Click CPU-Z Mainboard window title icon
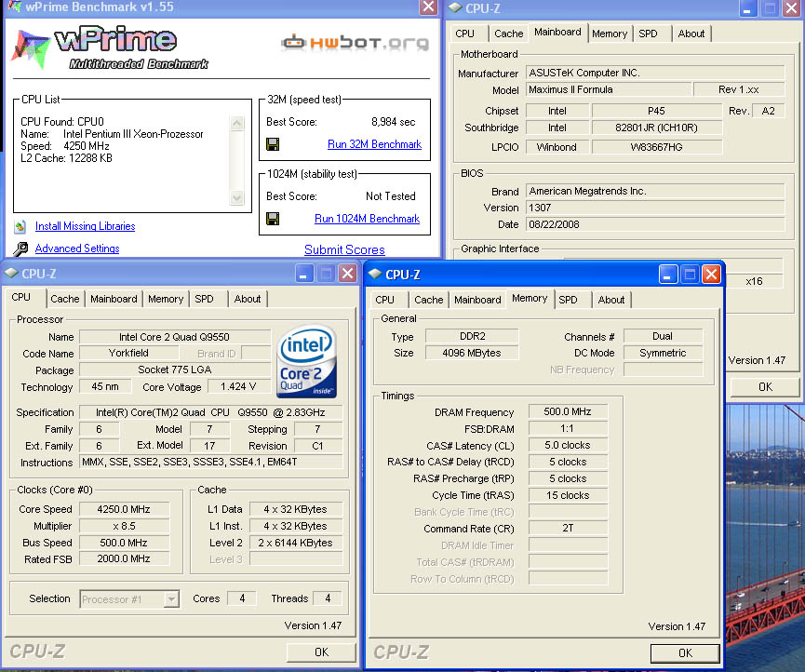Screen dimensions: 805x672 455,7
